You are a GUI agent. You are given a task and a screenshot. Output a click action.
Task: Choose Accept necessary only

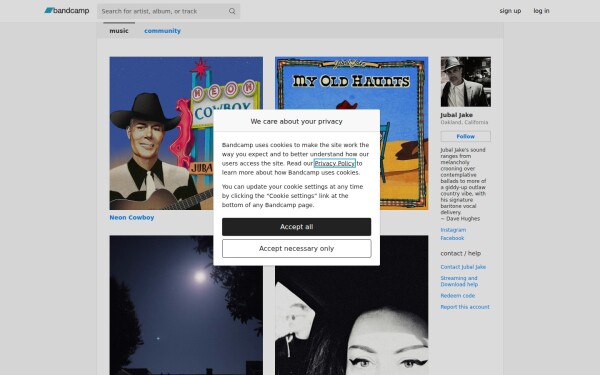[x=296, y=249]
